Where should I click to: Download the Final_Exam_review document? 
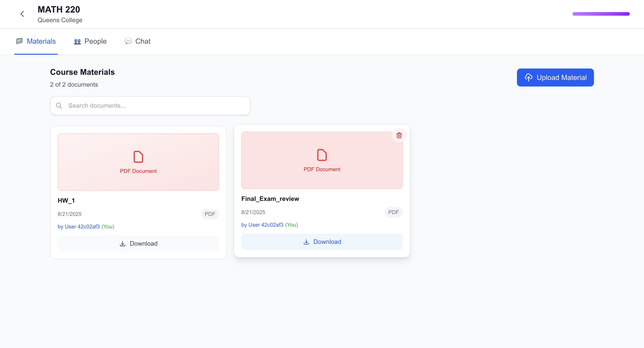click(322, 242)
